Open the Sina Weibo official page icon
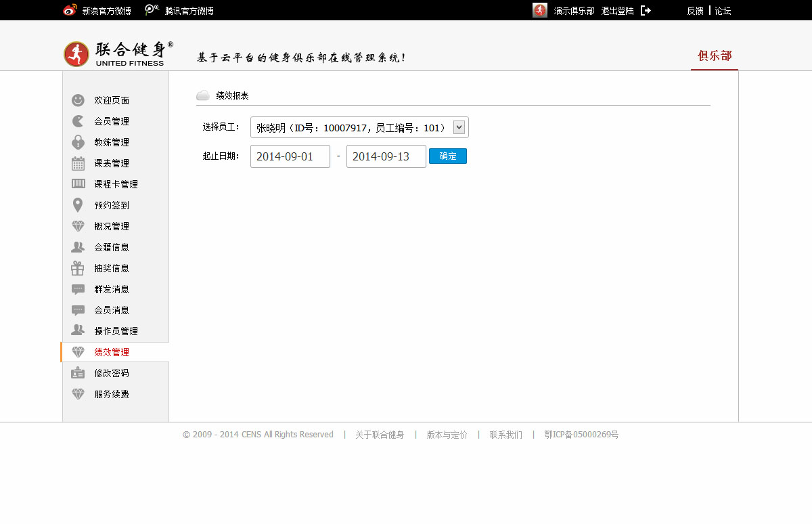The height and width of the screenshot is (524, 812). (70, 10)
